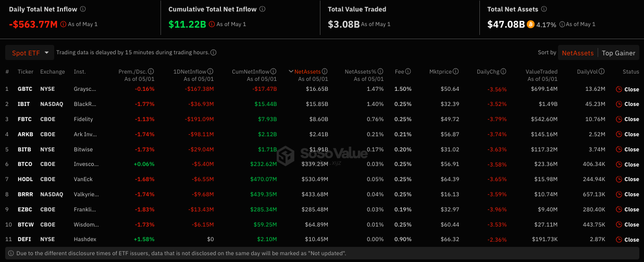Click Valkyrie... institution name cell
Viewport: 644px width, 262px height.
coord(85,194)
